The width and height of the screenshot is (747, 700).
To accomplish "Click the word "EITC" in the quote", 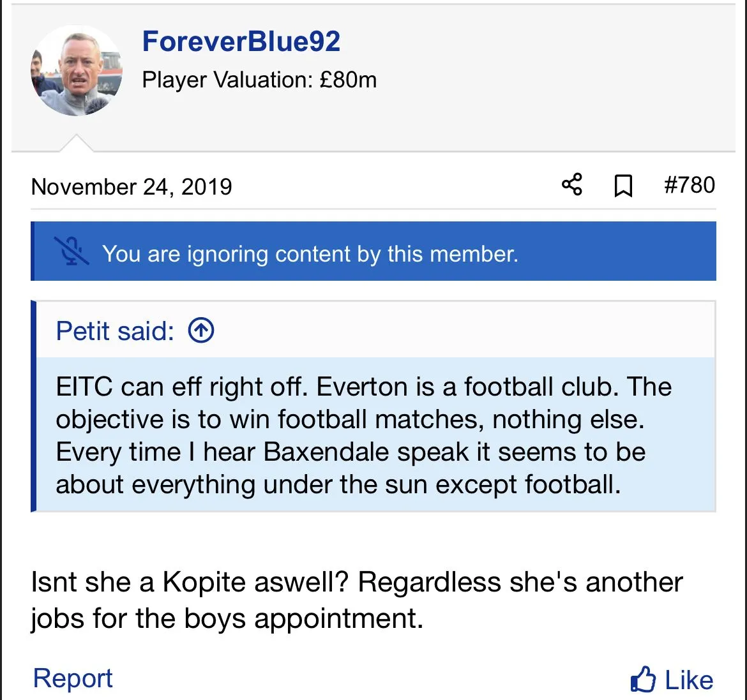I will (x=84, y=387).
